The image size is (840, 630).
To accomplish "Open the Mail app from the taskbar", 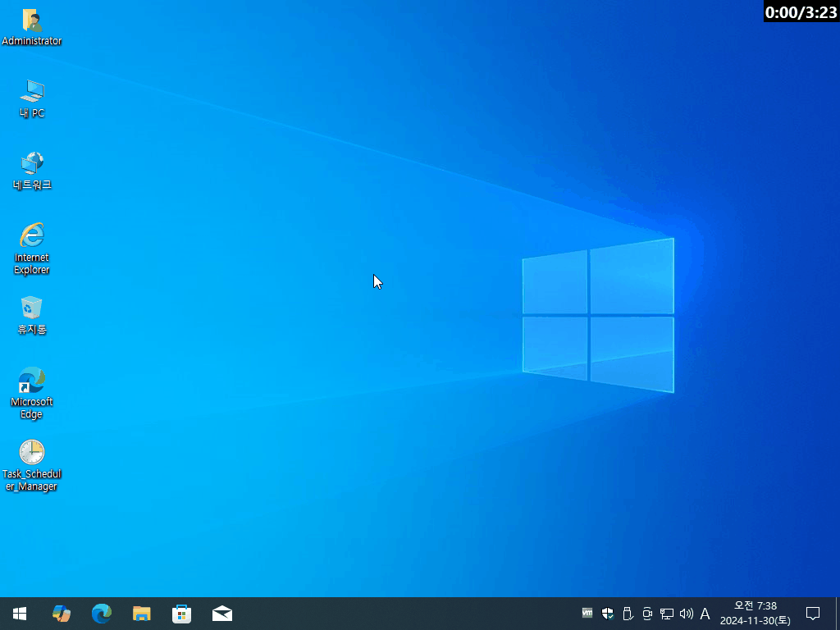I will [x=222, y=614].
